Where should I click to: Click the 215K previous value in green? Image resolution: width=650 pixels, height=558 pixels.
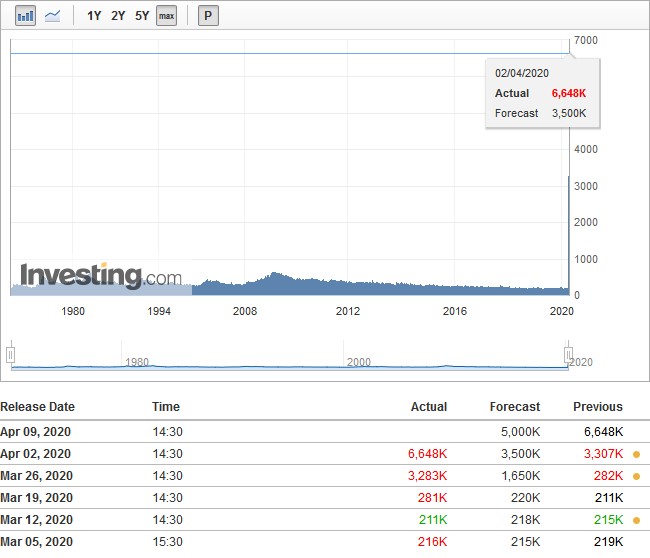pos(609,519)
